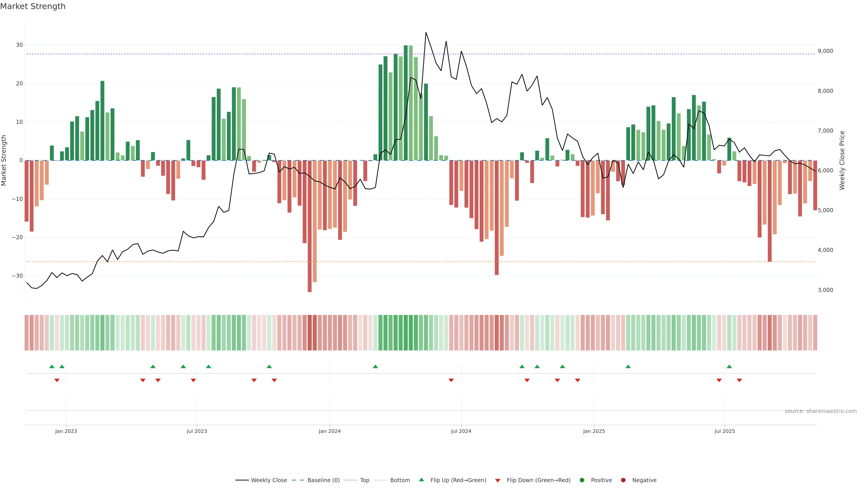Screen dimensions: 868x488
Task: Open the source: sharemaestro.com text
Action: click(x=821, y=411)
